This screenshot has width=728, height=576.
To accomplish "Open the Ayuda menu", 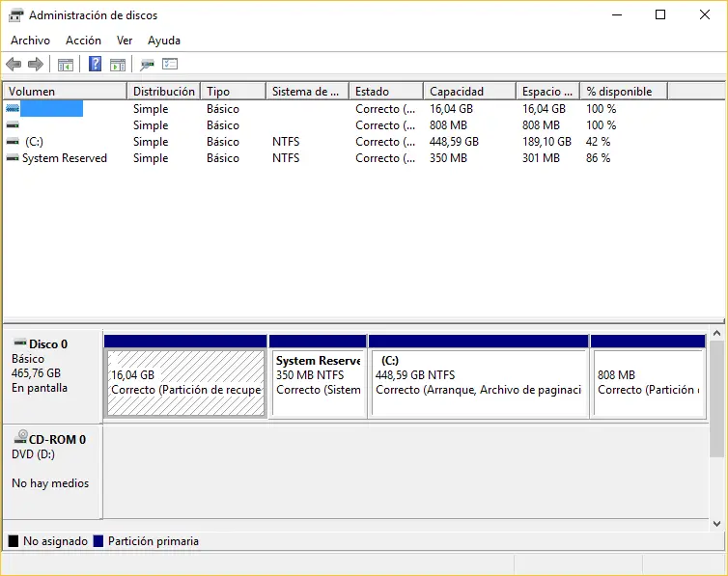I will (x=164, y=41).
